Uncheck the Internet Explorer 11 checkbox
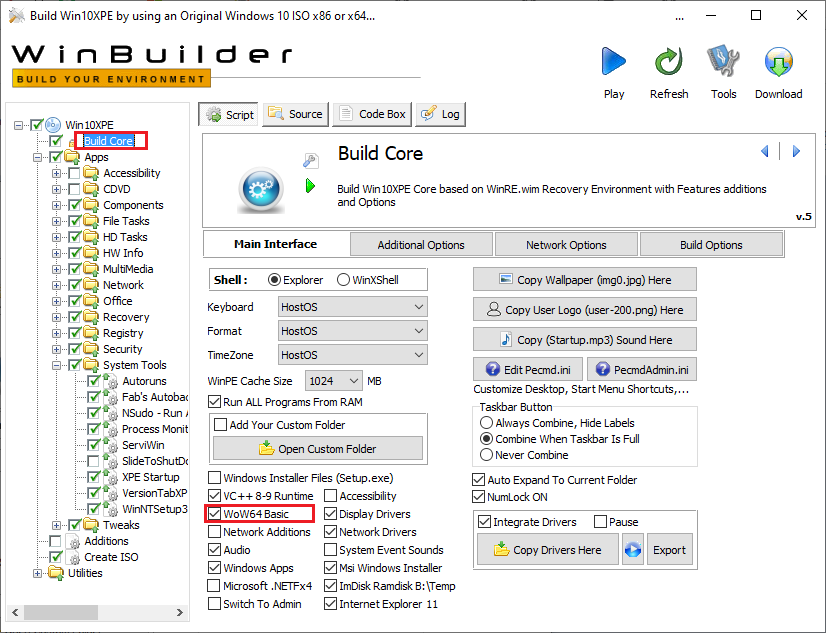Screen dimensions: 826x633 [x=330, y=604]
